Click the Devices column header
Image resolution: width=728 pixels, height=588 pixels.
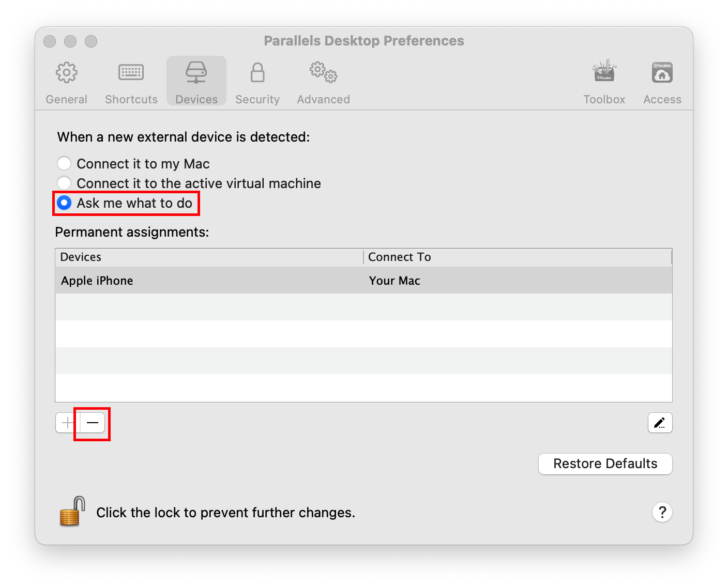point(81,257)
